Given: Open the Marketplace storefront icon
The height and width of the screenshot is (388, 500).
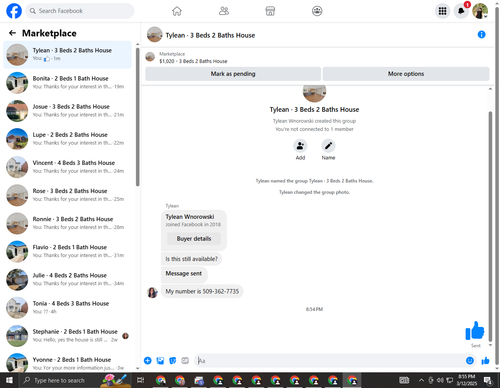Looking at the screenshot, I should coord(270,11).
